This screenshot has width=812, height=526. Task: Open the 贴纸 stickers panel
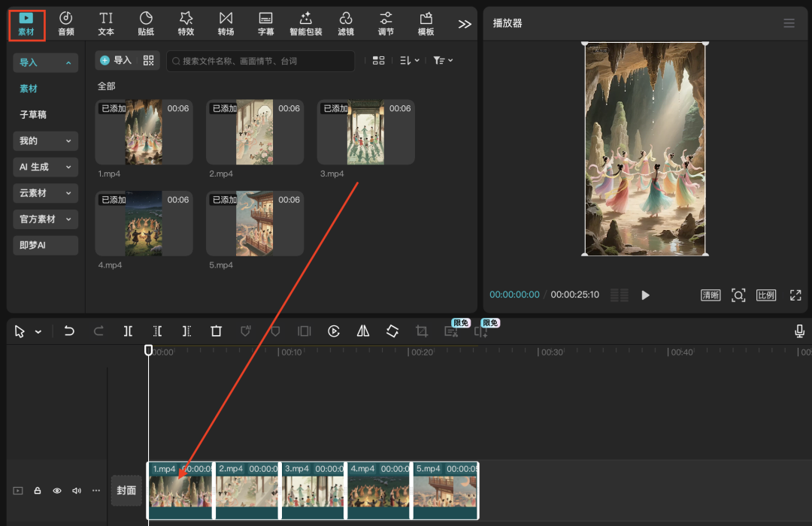[146, 23]
